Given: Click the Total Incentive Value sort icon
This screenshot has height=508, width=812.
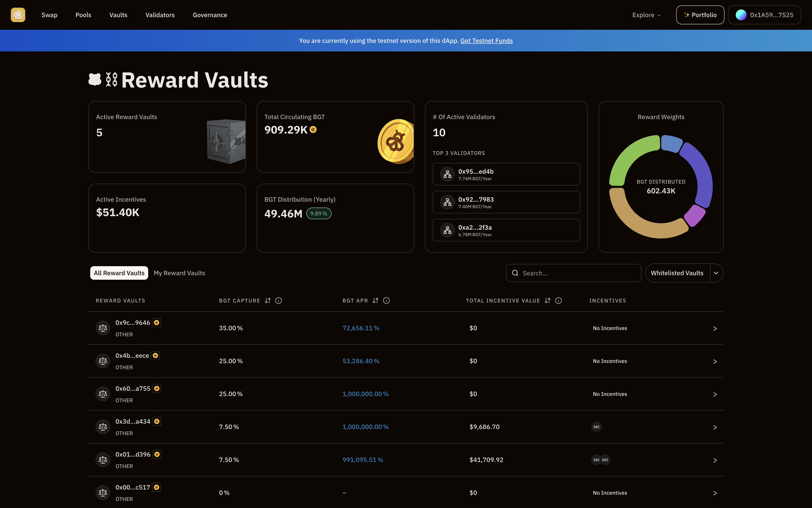Looking at the screenshot, I should [x=547, y=300].
